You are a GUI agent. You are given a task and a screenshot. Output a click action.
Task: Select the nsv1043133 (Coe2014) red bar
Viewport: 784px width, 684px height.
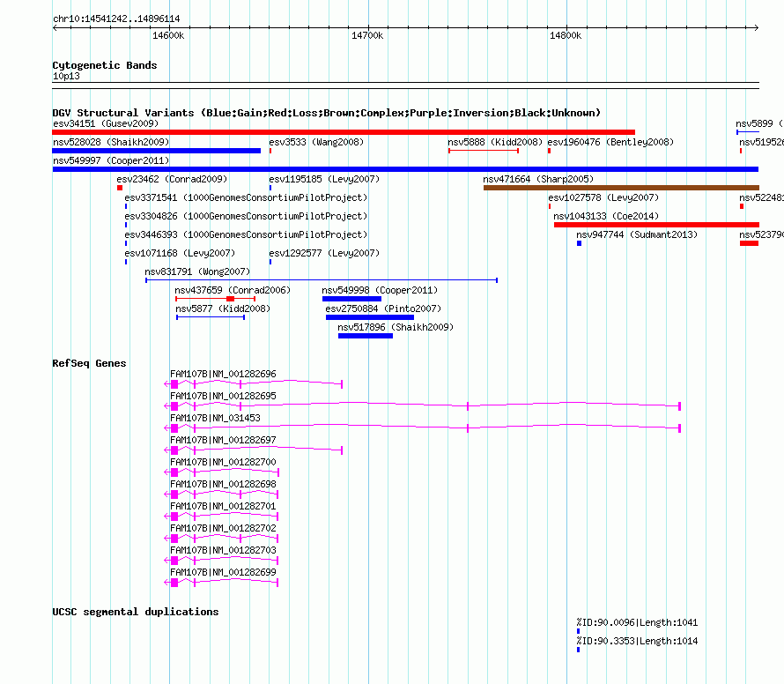(x=656, y=225)
